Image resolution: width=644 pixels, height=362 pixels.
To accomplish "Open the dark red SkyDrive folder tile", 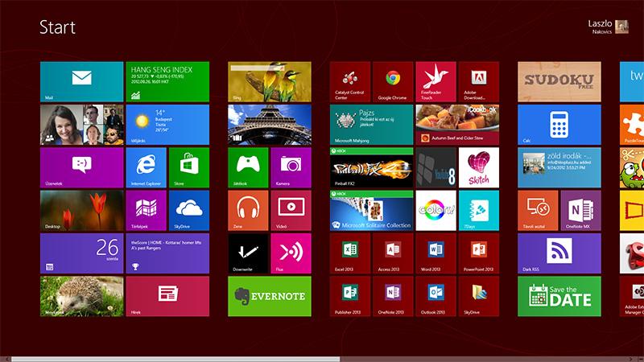I will pos(479,296).
